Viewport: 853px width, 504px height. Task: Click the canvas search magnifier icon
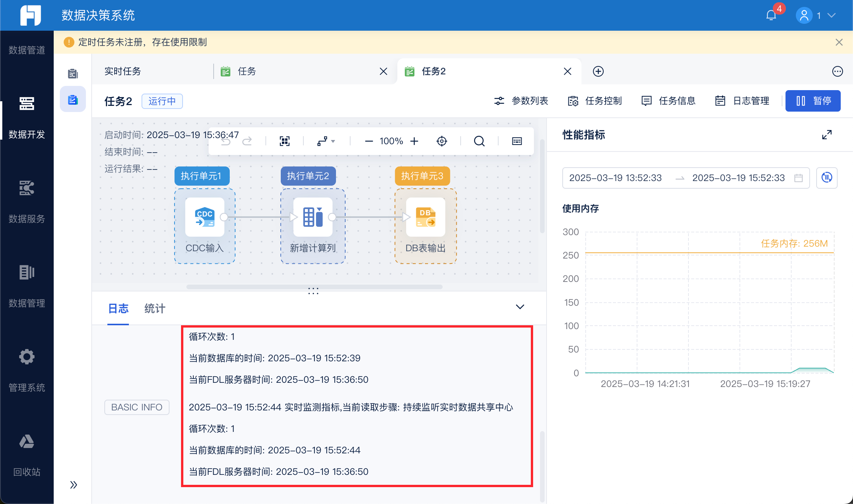[x=479, y=141]
